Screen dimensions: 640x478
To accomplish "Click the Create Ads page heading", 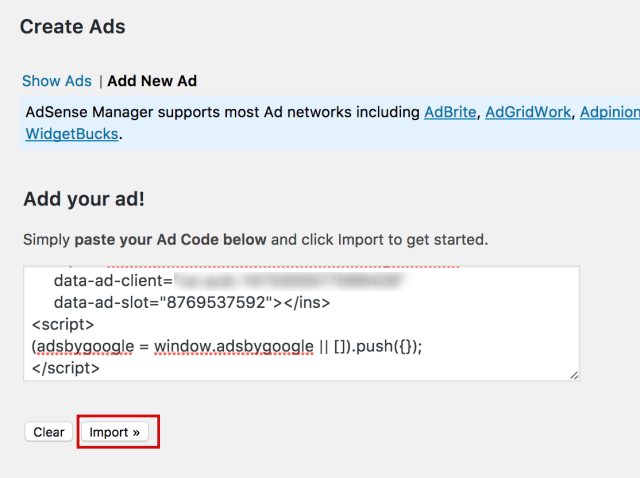I will 73,27.
